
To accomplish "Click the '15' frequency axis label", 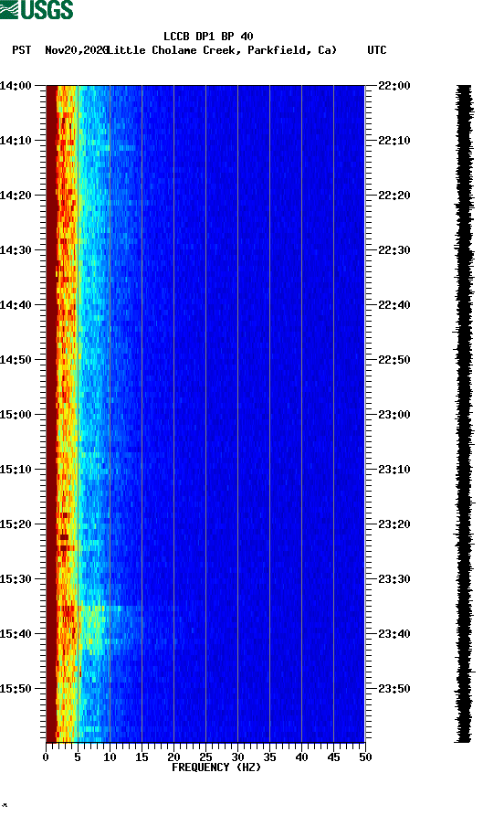I will click(142, 757).
